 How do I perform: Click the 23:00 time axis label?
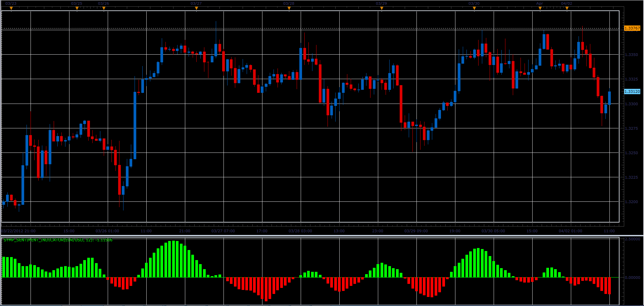click(378, 231)
